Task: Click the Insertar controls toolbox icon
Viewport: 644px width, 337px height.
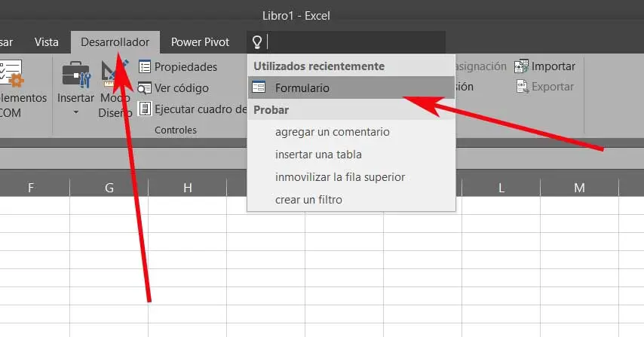Action: 76,75
